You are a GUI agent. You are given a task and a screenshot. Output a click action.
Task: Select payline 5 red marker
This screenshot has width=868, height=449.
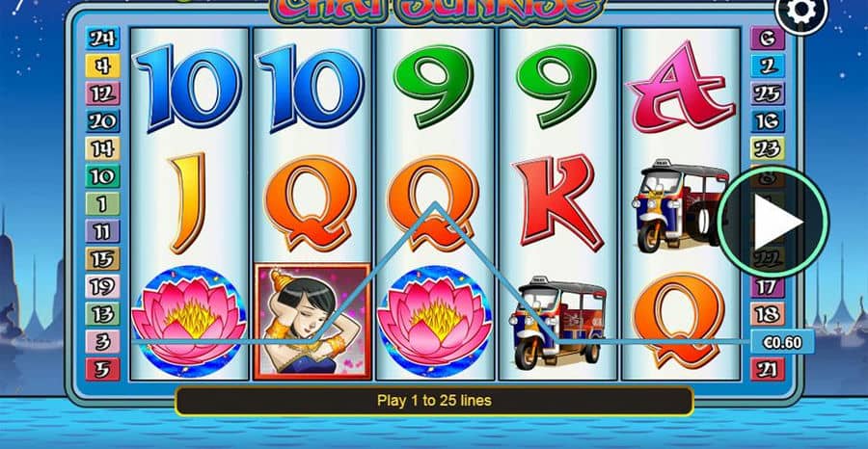tap(102, 369)
